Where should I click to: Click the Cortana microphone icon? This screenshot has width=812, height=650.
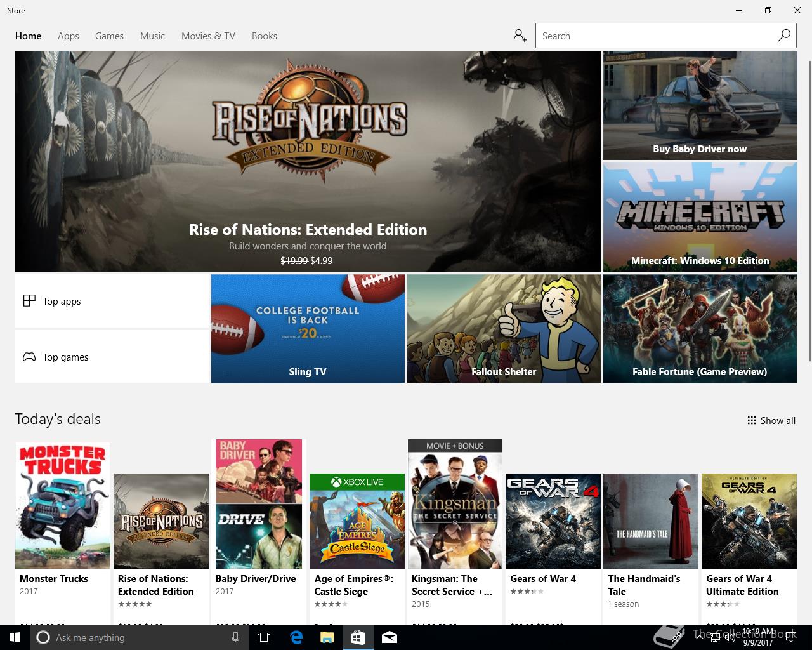coord(235,637)
